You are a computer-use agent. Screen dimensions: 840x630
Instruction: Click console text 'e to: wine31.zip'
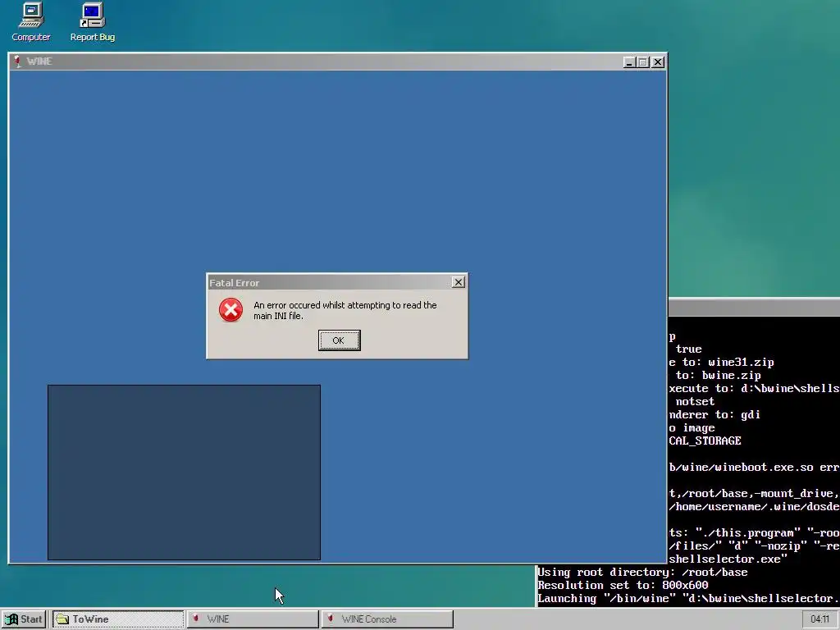point(721,362)
